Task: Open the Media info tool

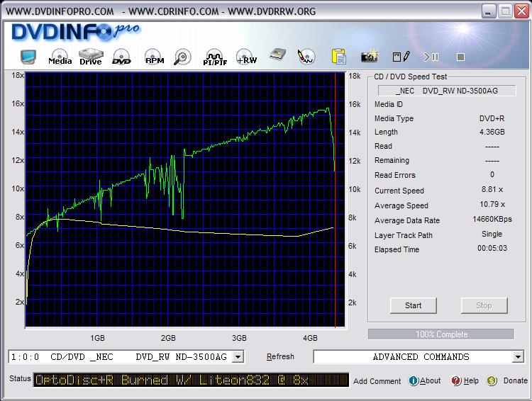Action: 60,57
